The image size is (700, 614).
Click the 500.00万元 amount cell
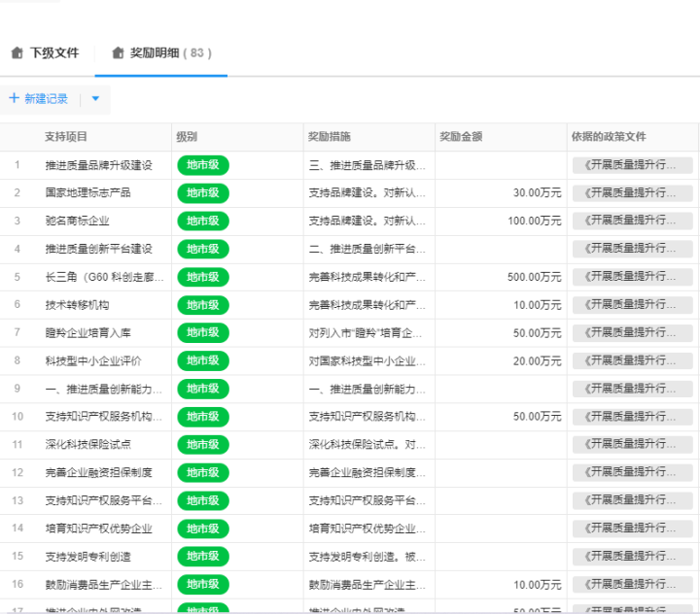535,277
